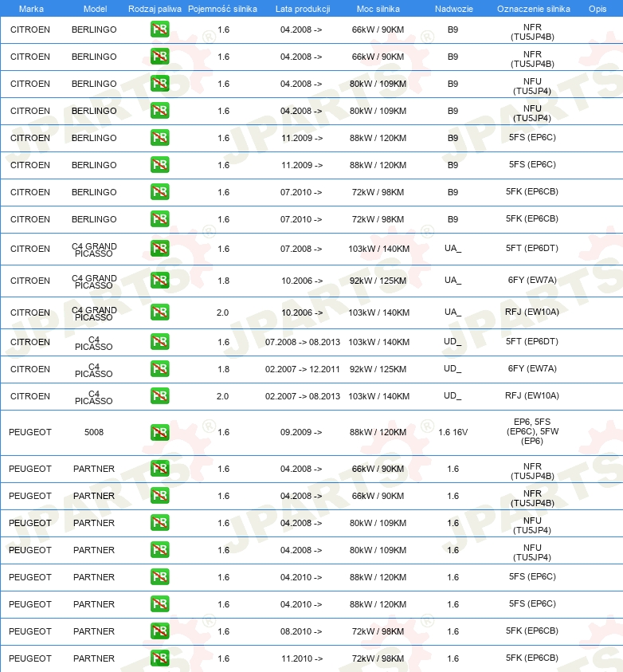Select the 'EP6, 5FS (EP6C), 5FW (EP6)' engine cell
The image size is (623, 672).
click(x=532, y=431)
